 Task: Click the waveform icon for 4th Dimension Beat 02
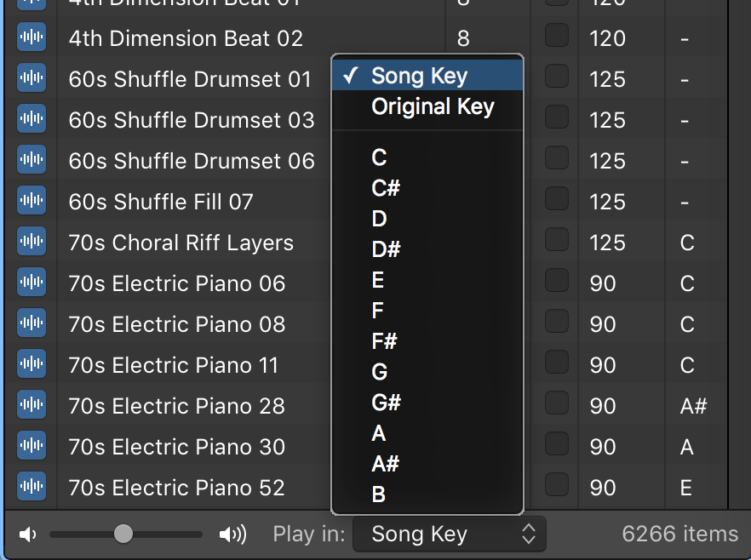(x=32, y=38)
